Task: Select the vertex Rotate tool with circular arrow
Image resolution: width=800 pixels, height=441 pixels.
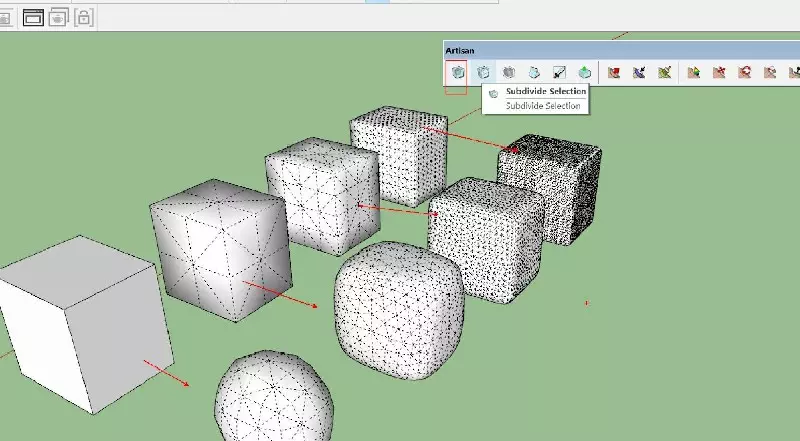Action: 744,72
